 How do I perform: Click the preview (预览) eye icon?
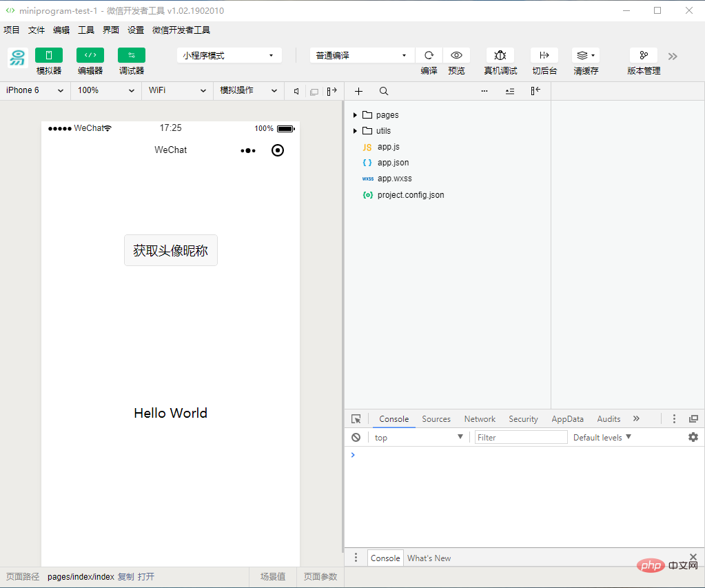[x=456, y=55]
